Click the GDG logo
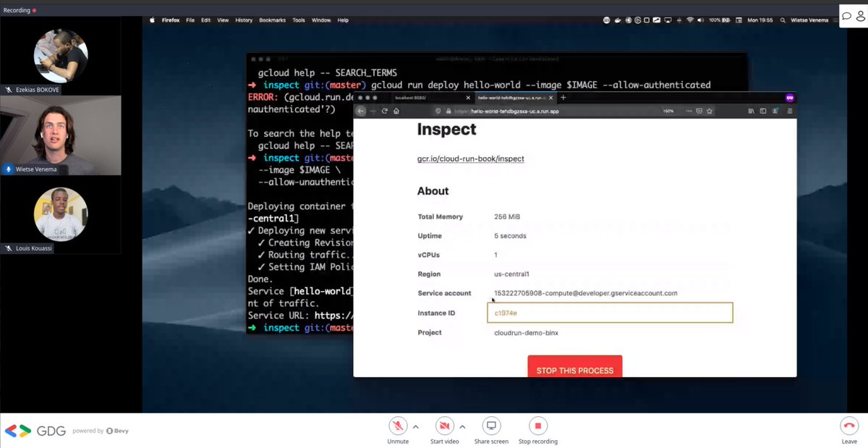The image size is (868, 448). pyautogui.click(x=35, y=431)
